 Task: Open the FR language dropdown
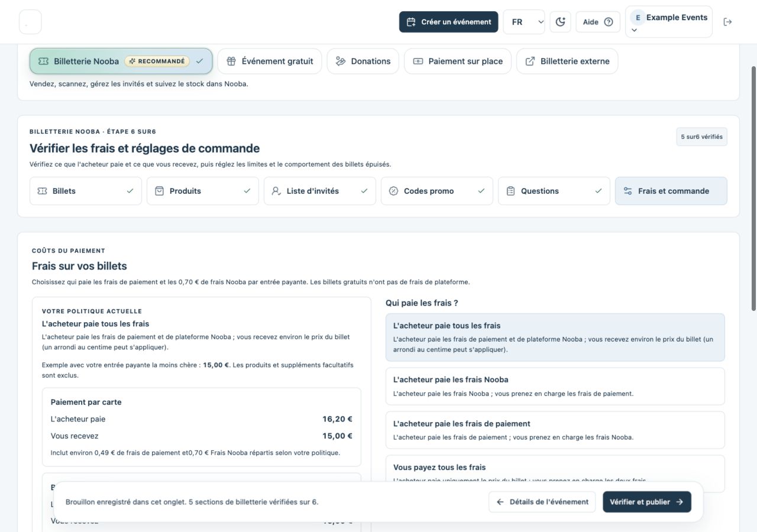[524, 22]
